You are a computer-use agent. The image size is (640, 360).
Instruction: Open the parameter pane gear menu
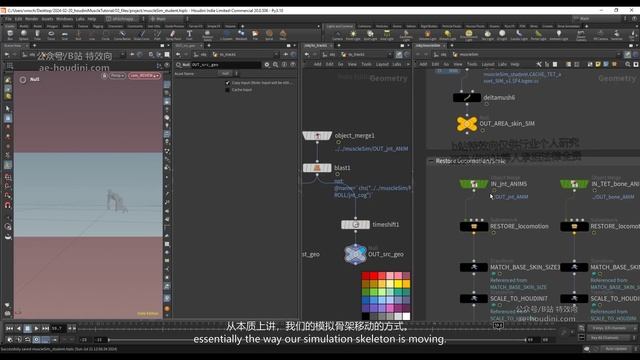pyautogui.click(x=267, y=64)
